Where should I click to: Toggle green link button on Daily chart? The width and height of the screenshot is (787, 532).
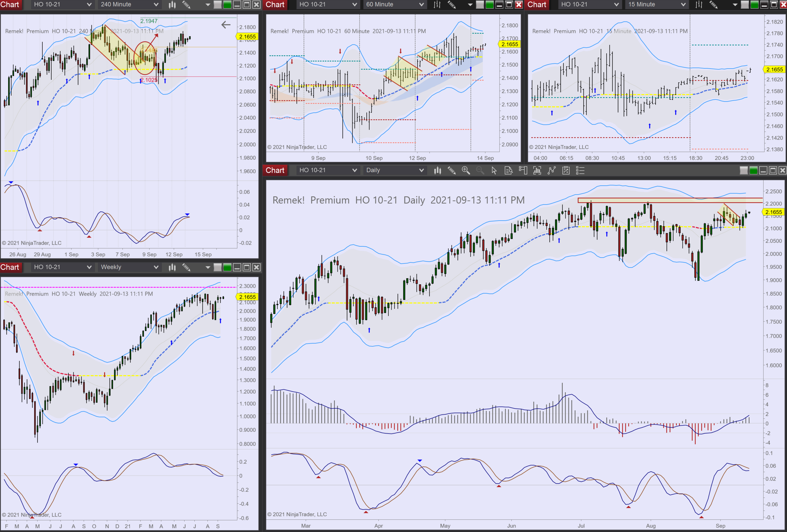pos(754,171)
